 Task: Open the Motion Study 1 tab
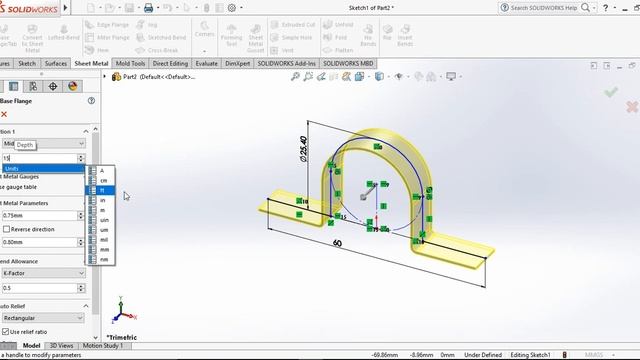point(103,346)
